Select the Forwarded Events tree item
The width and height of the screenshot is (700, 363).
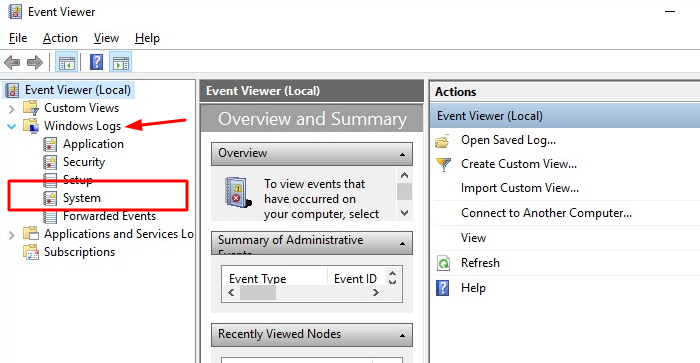(x=109, y=216)
